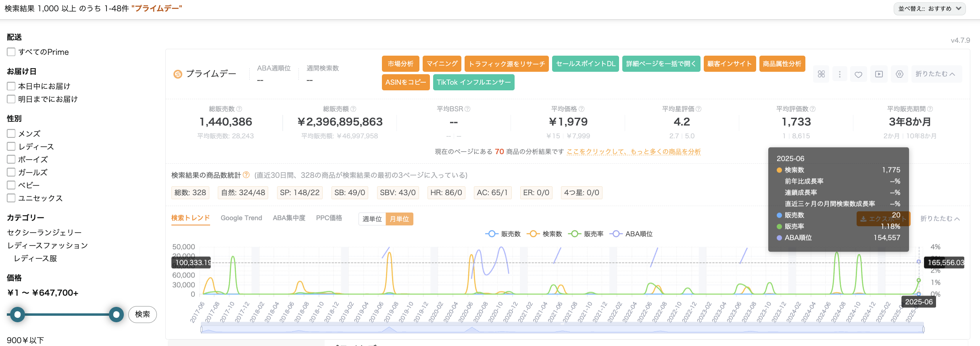
Task: Click the 自然: 324/48 stat box
Action: 243,193
